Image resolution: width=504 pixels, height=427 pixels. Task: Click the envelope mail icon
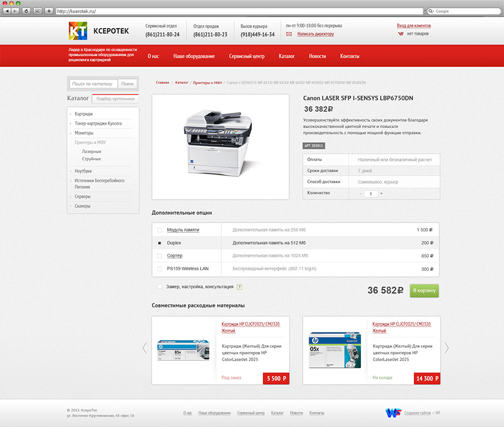click(289, 34)
